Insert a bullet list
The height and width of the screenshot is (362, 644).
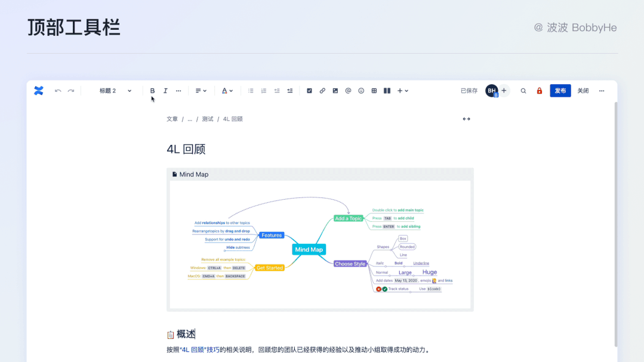click(251, 91)
